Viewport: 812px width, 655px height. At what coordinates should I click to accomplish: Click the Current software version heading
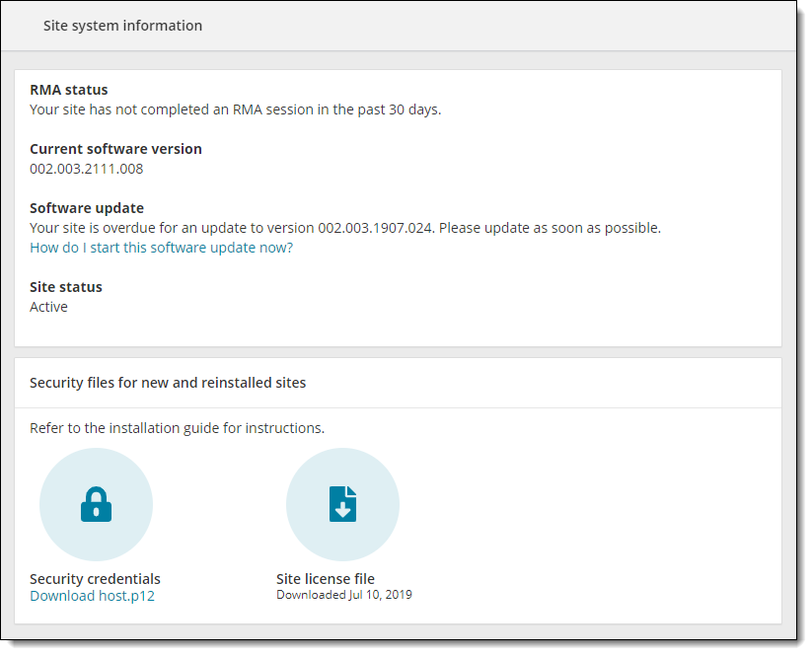115,149
